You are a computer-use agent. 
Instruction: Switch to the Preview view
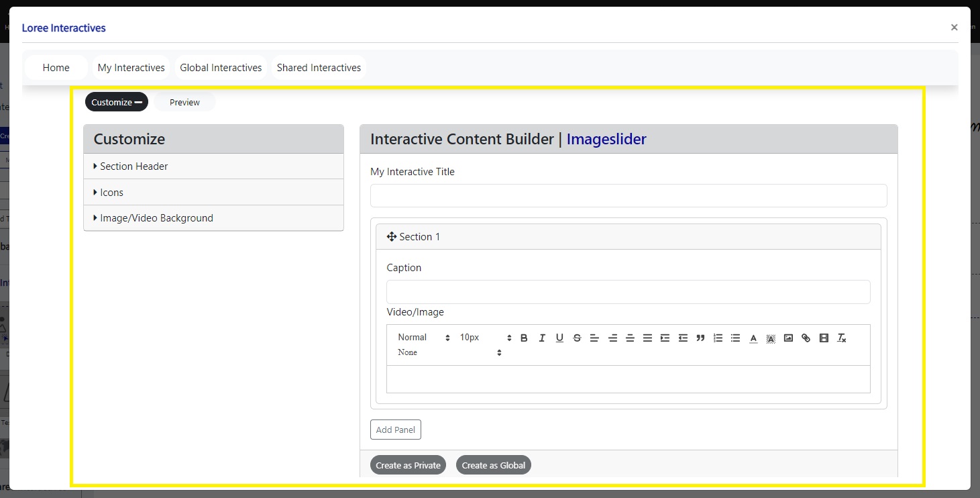(x=184, y=102)
